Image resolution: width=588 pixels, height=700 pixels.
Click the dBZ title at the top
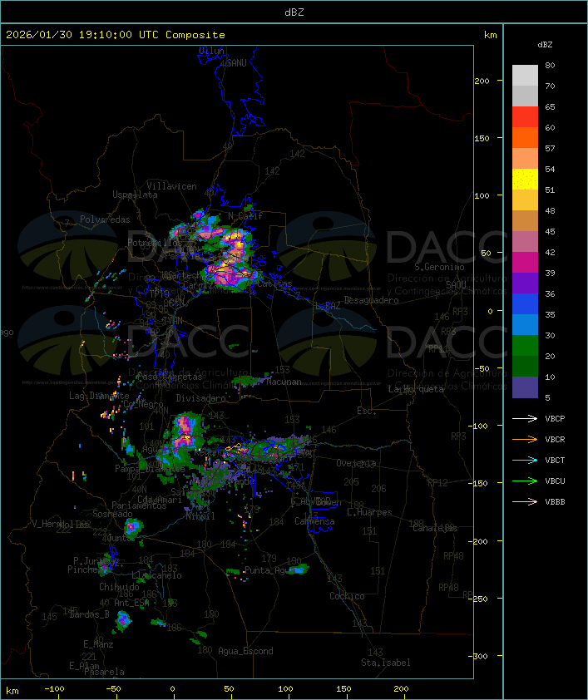(x=294, y=12)
